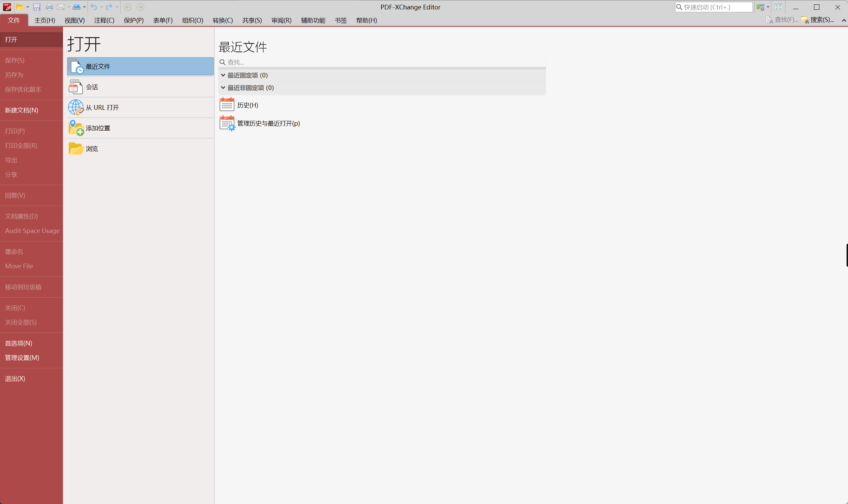Click the open folder icon in quick toolbar

tap(20, 7)
